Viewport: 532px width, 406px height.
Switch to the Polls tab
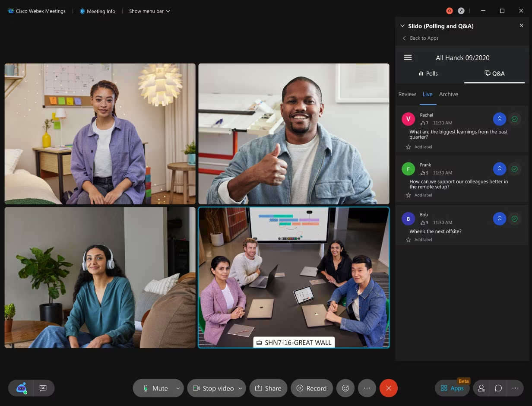(x=428, y=73)
